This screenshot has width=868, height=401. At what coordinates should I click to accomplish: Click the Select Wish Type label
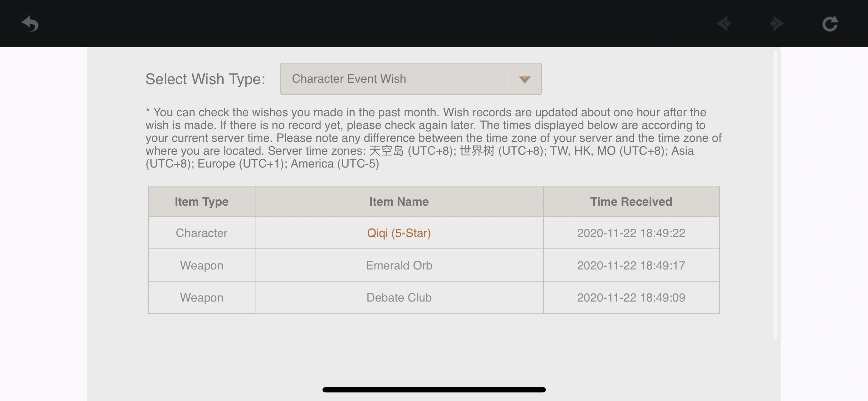click(x=205, y=79)
